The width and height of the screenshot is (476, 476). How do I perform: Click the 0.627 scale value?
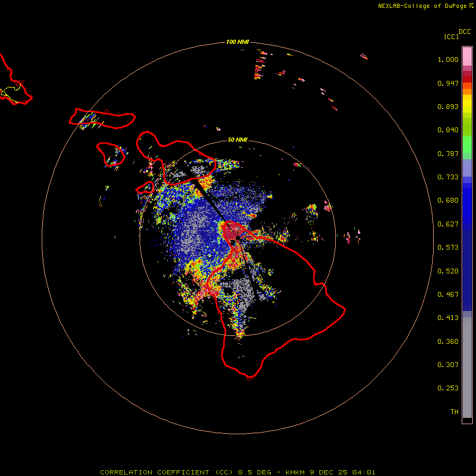(x=448, y=224)
